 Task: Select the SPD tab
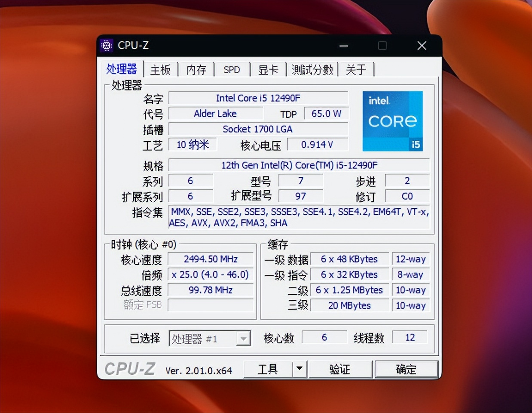click(x=232, y=70)
